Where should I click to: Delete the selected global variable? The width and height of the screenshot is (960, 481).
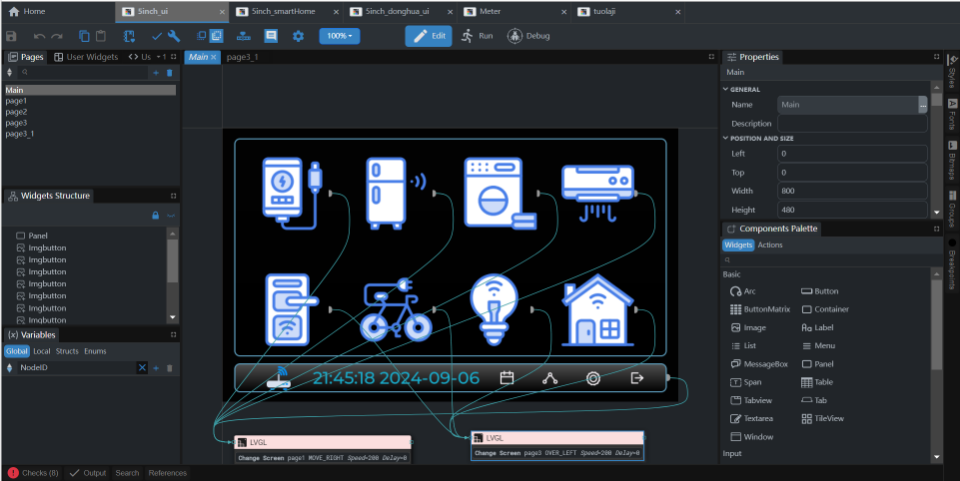170,368
